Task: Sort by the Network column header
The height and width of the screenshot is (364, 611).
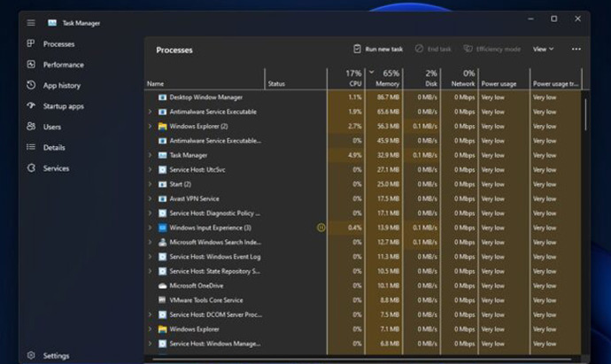Action: pos(460,79)
